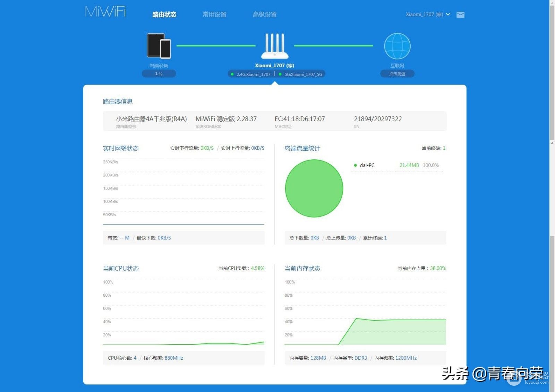Viewport: 555px width, 392px height.
Task: Open the Xiaomi_1707 (家) account menu
Action: tap(424, 15)
